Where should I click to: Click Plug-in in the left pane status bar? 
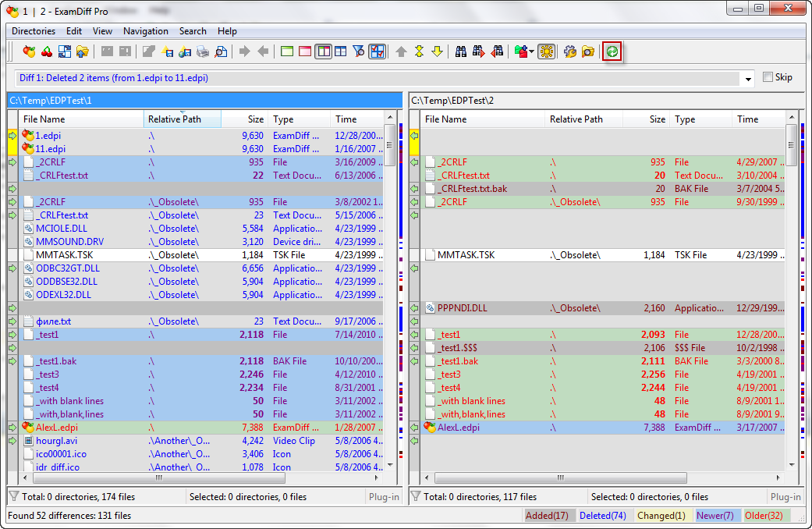coord(384,497)
